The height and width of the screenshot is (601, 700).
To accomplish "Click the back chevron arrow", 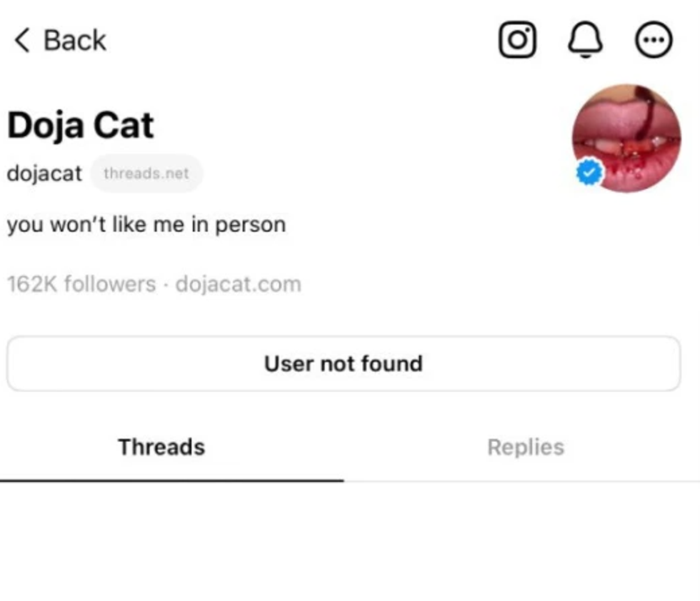I will 23,41.
